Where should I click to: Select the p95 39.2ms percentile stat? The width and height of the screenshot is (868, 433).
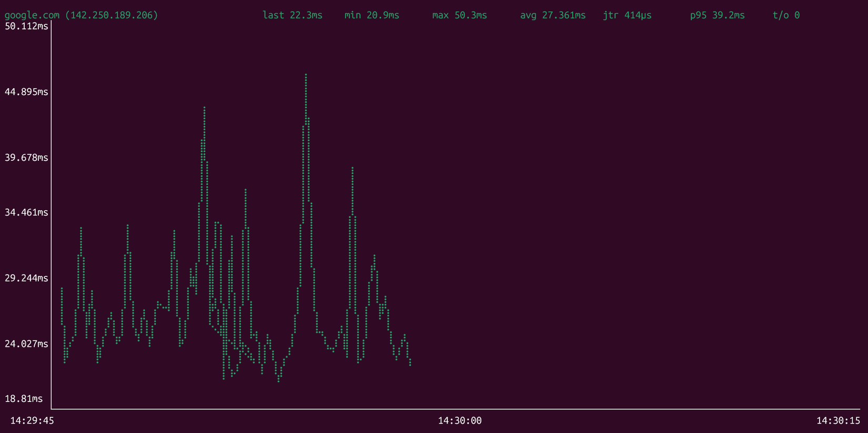coord(717,15)
